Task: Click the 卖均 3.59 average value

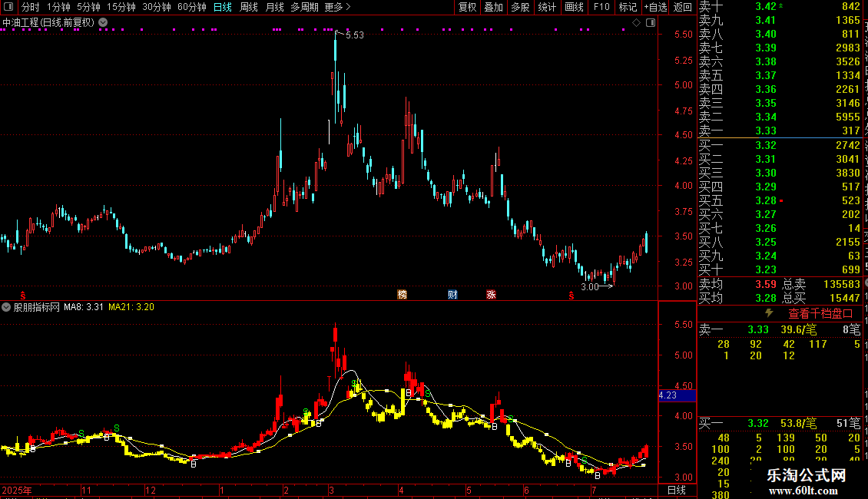Action: [x=766, y=284]
